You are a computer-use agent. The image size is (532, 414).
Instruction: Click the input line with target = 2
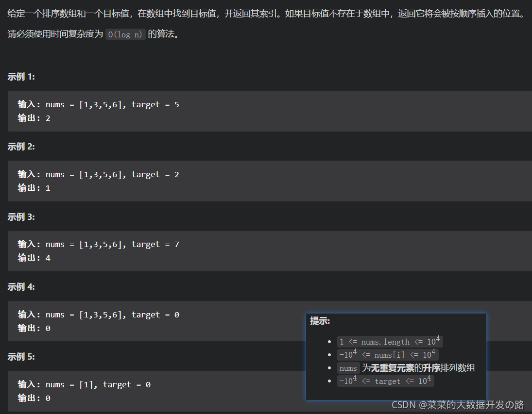[x=99, y=174]
